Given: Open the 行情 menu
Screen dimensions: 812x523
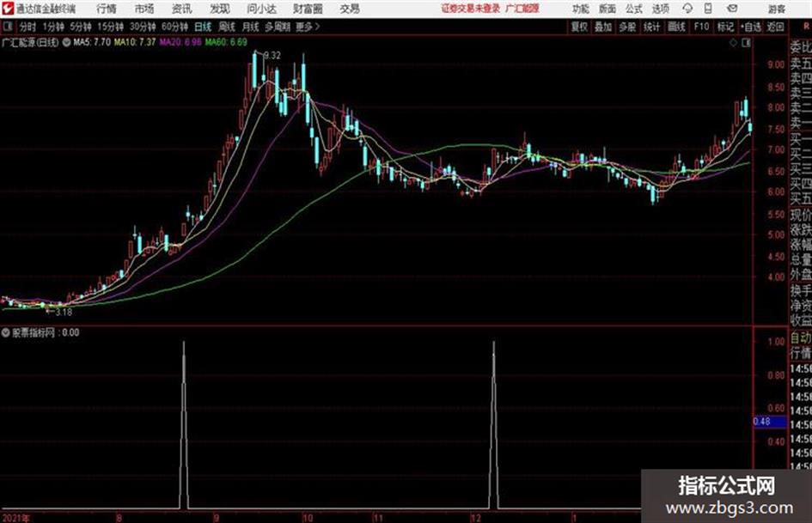Looking at the screenshot, I should pos(107,9).
